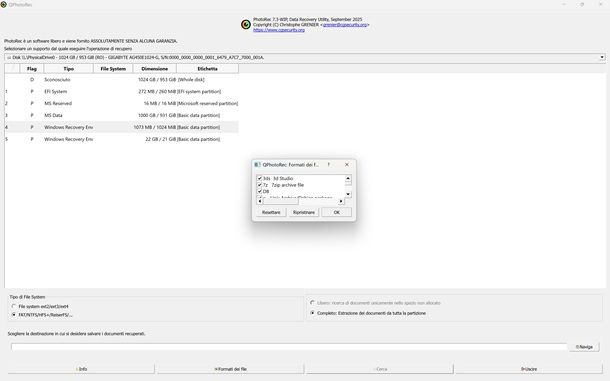Click the help question mark in the dialog title bar
Image resolution: width=610 pixels, height=381 pixels.
(x=329, y=165)
